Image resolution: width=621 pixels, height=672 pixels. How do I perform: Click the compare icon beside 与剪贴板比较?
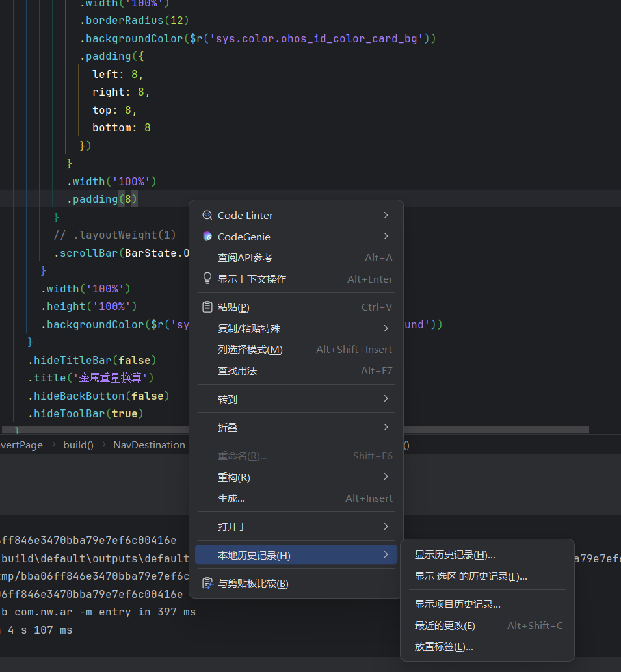click(207, 583)
